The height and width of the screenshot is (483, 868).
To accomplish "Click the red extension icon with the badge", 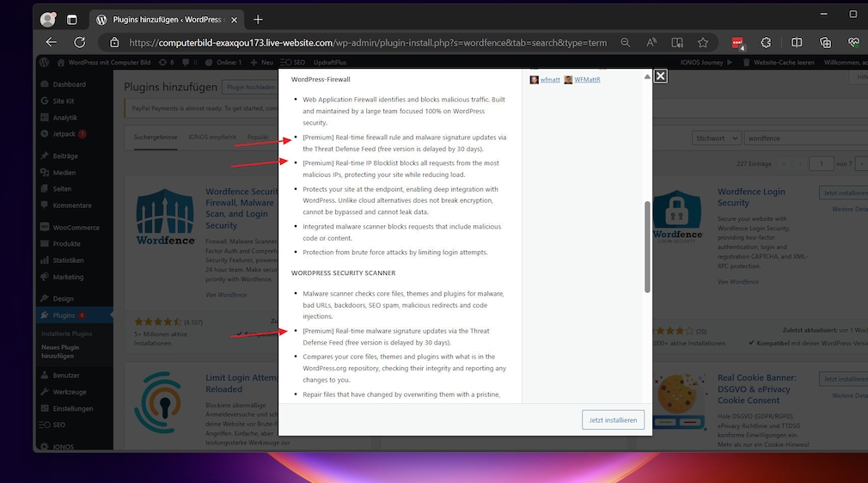I will 737,42.
